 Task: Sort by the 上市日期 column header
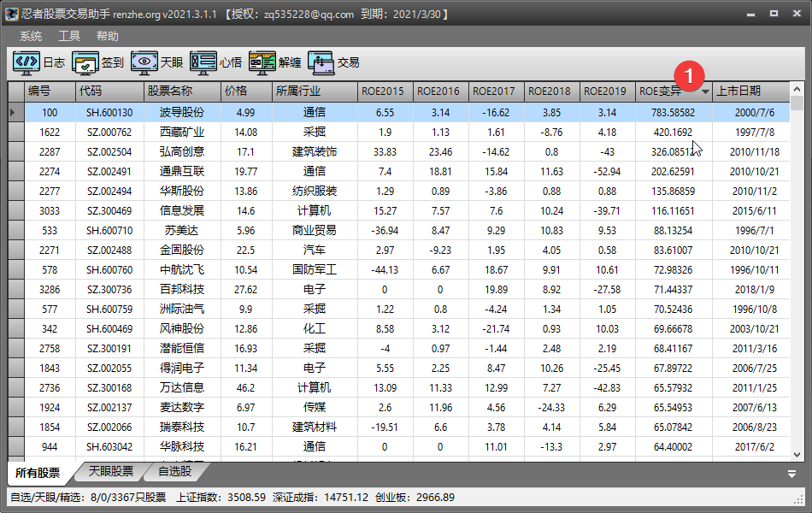tap(751, 91)
